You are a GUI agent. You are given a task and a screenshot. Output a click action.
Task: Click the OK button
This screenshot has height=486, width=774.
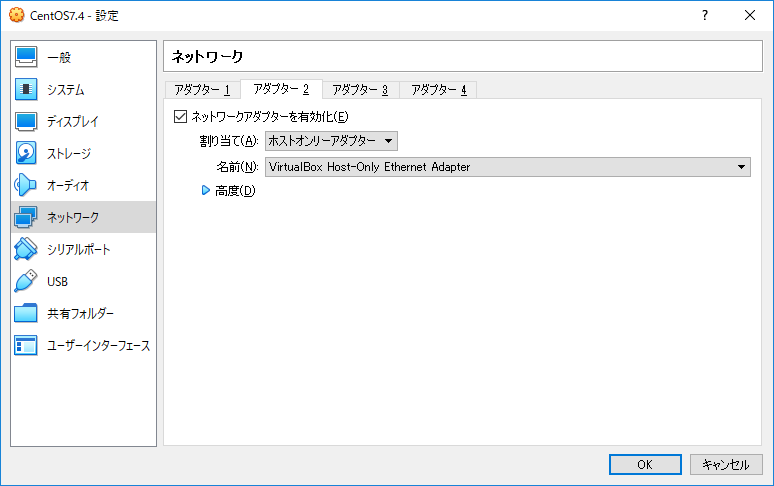click(645, 465)
